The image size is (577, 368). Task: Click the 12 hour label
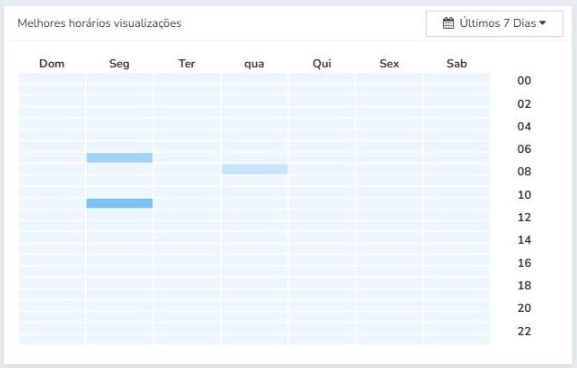[524, 217]
